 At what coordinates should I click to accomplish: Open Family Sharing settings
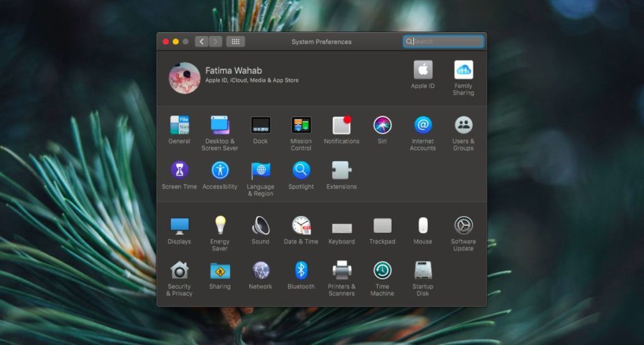(x=463, y=70)
